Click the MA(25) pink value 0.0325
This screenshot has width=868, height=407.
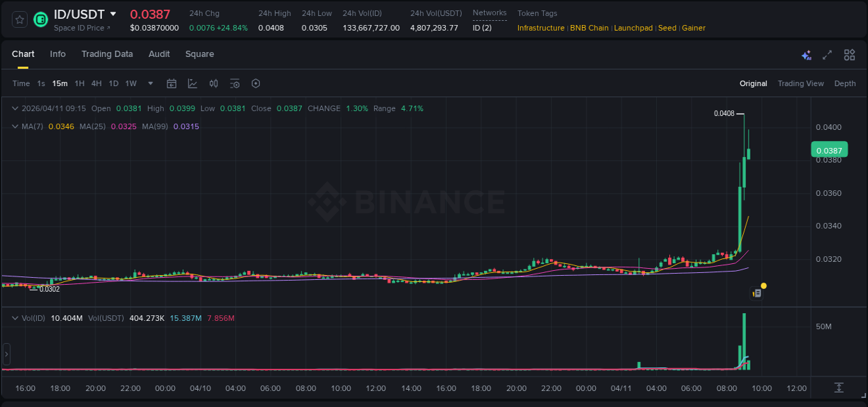point(124,126)
